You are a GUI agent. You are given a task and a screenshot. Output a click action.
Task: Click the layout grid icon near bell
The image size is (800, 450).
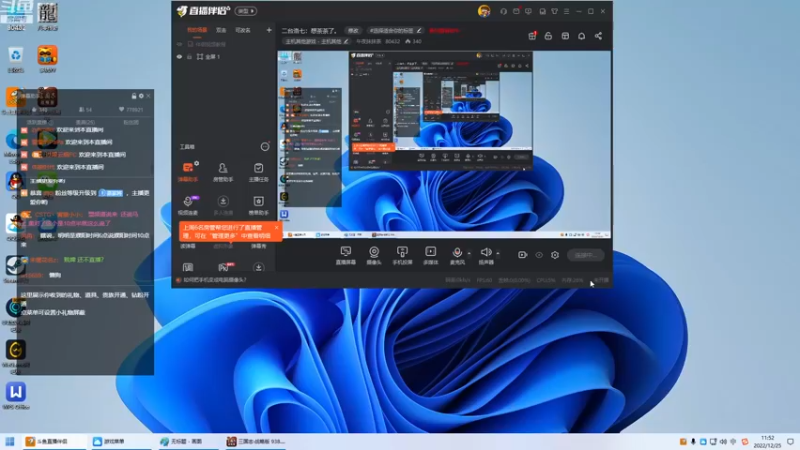click(x=565, y=36)
